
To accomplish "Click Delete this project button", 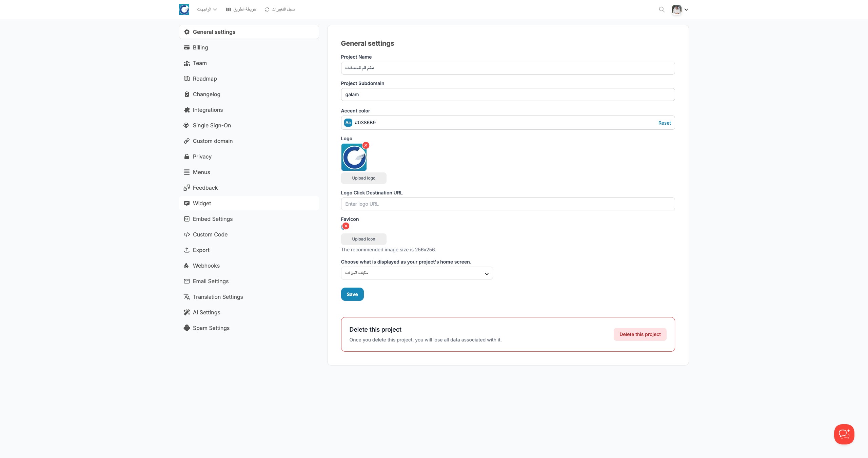I will tap(640, 334).
